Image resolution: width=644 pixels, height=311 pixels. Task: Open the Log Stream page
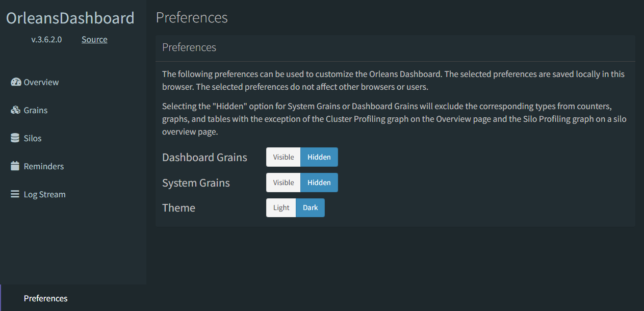(x=73, y=194)
